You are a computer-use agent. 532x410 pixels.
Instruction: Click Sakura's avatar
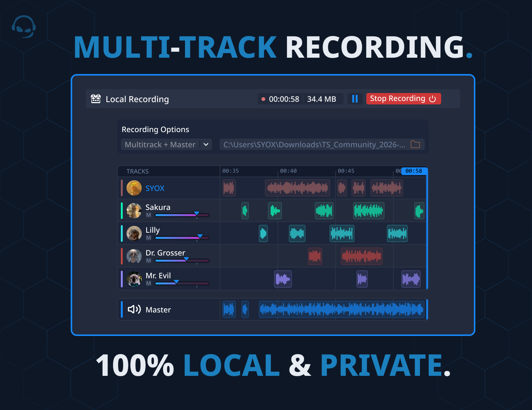coord(134,211)
